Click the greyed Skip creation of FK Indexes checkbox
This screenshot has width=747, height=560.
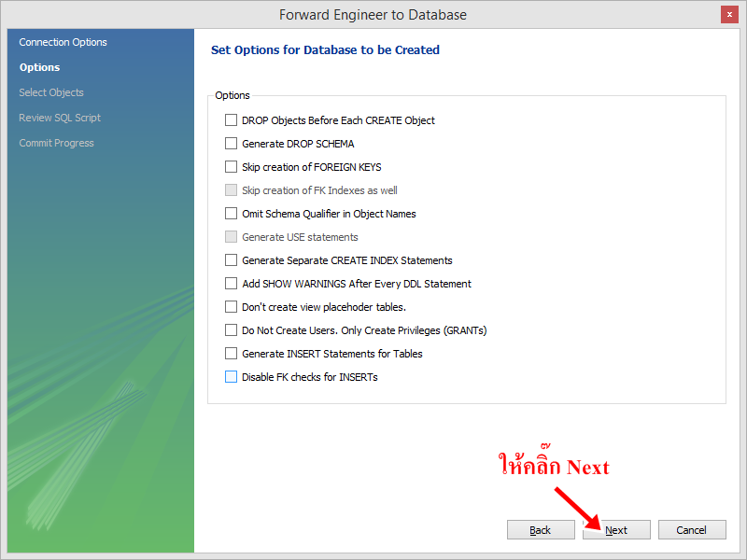[231, 190]
